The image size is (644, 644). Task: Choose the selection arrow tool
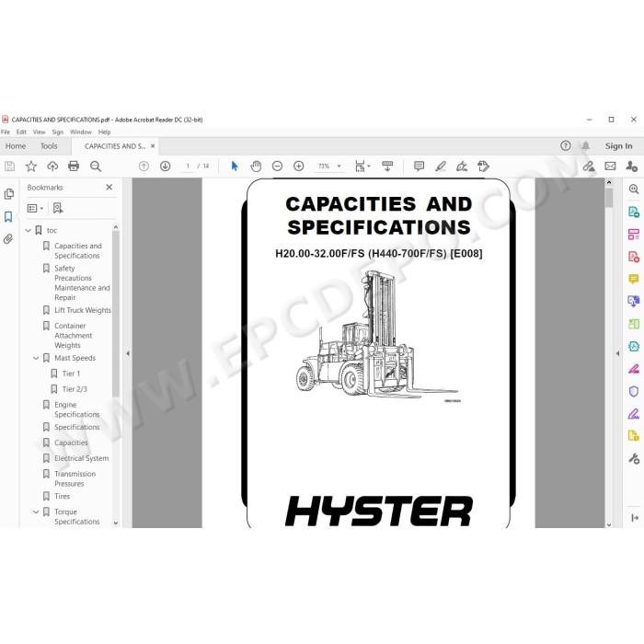click(x=235, y=167)
